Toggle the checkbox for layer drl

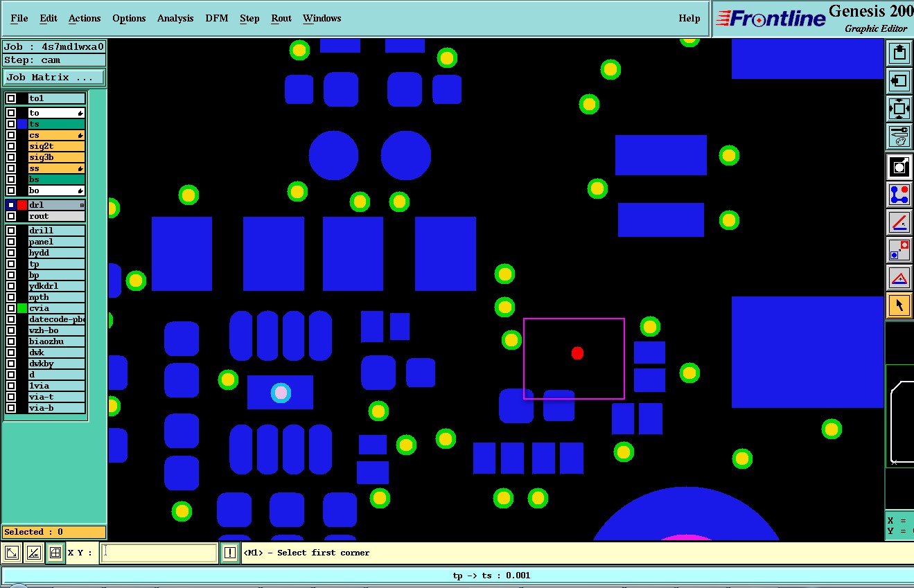11,205
